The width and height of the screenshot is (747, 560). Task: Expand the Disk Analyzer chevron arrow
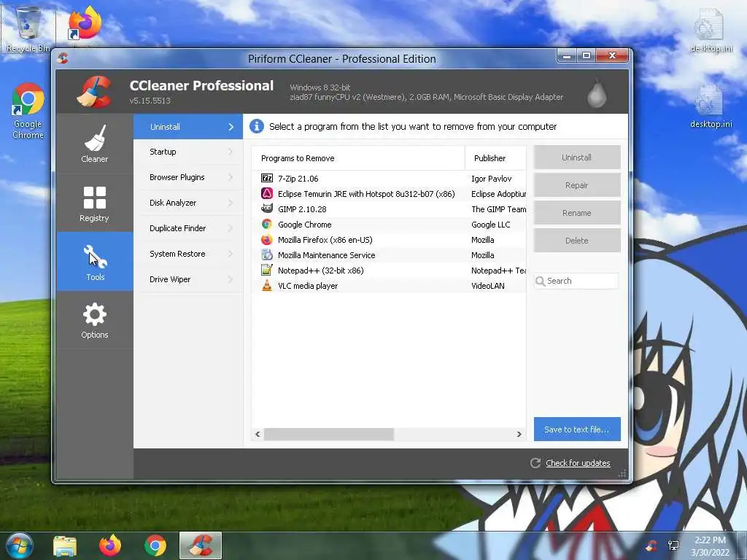231,203
